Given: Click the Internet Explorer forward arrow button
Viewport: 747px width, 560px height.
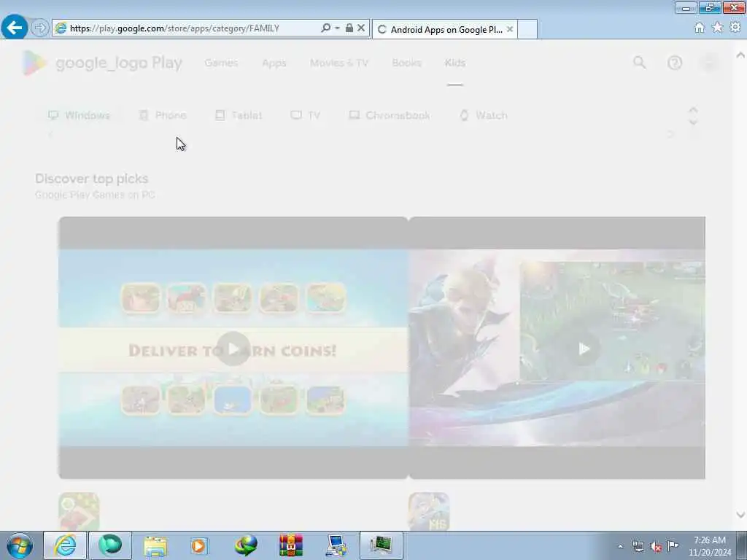Looking at the screenshot, I should [x=40, y=28].
